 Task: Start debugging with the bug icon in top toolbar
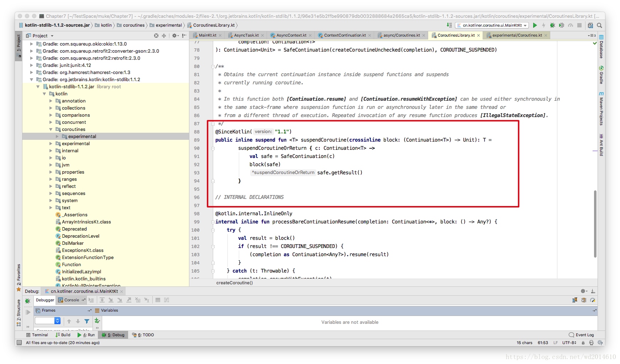coord(552,25)
